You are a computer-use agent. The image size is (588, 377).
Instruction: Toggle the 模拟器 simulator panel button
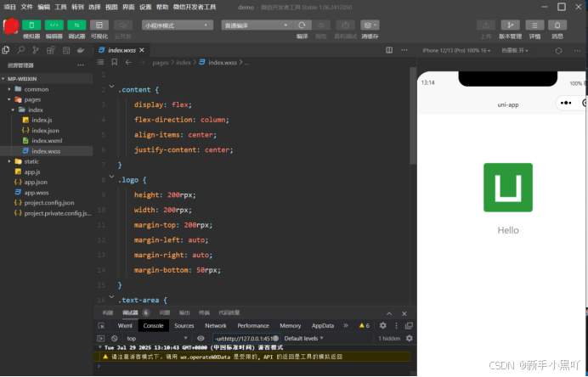pyautogui.click(x=31, y=25)
